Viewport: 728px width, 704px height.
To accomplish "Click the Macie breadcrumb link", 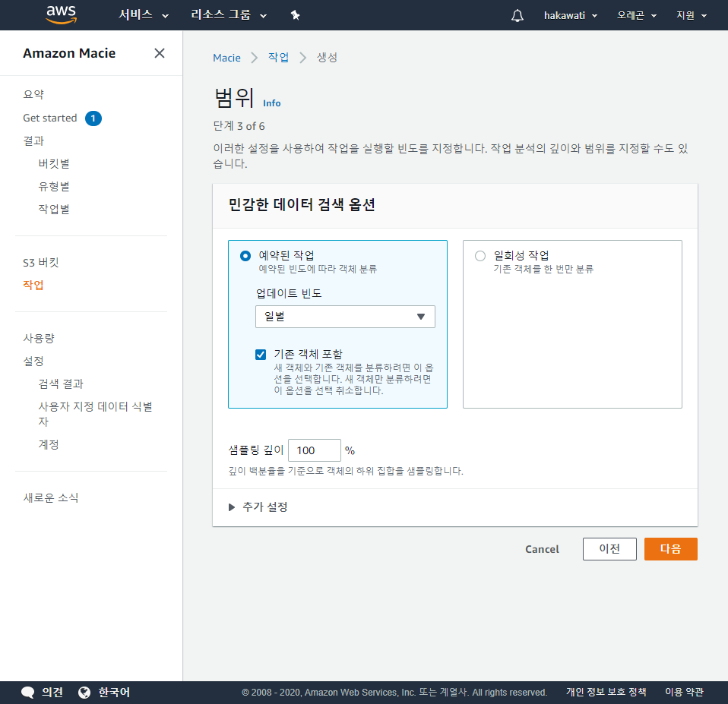I will pos(226,58).
